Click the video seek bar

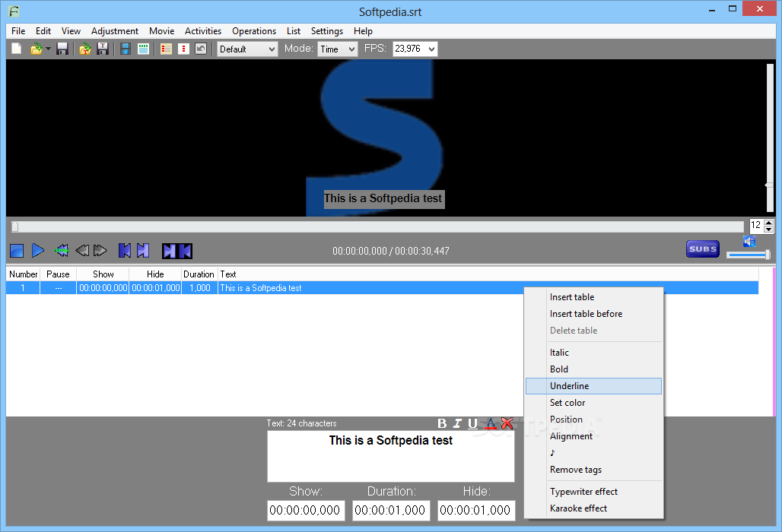click(377, 226)
